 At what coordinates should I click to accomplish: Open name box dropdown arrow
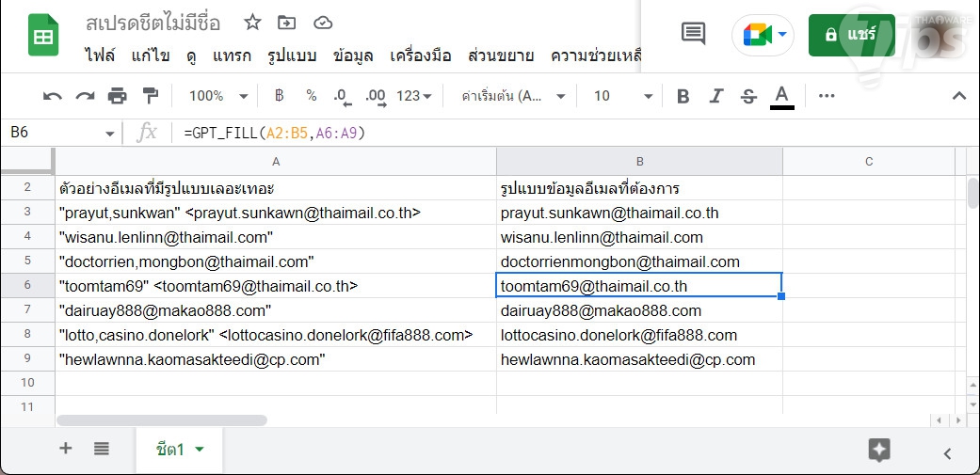110,134
